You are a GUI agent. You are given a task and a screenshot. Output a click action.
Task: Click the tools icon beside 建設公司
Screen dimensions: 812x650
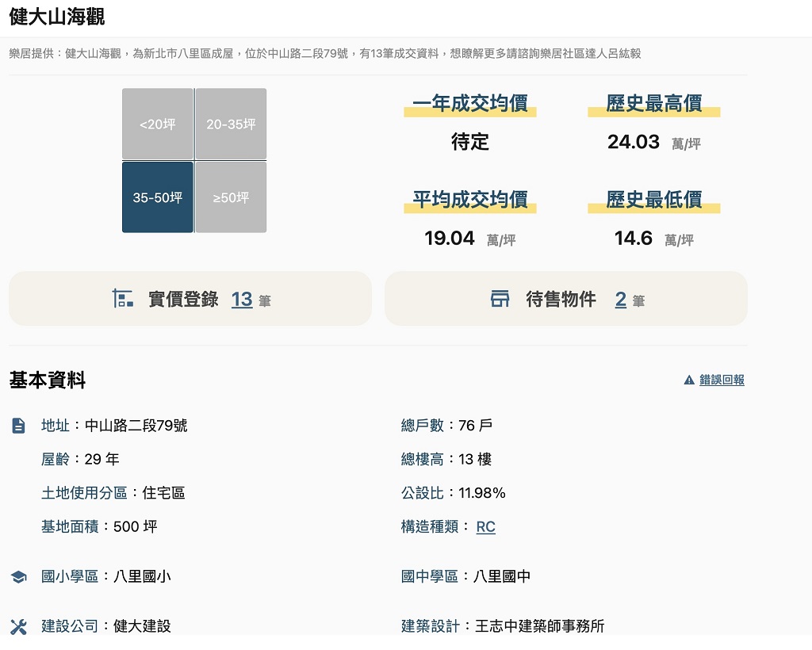tap(19, 627)
